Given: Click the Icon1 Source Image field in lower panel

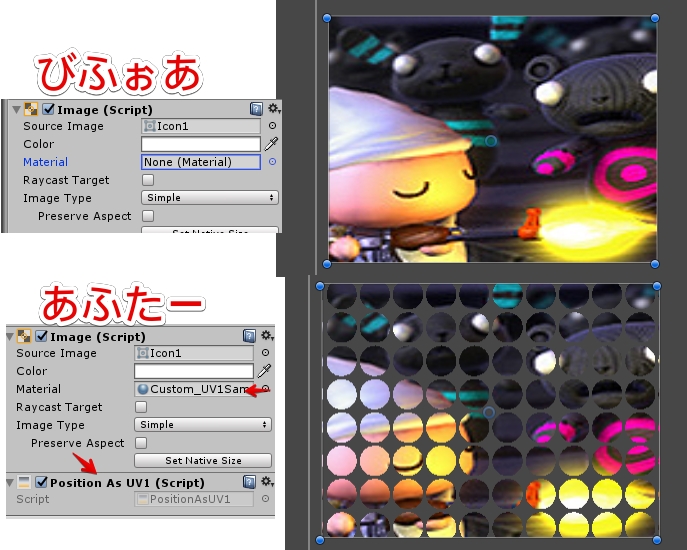Looking at the screenshot, I should coord(194,353).
